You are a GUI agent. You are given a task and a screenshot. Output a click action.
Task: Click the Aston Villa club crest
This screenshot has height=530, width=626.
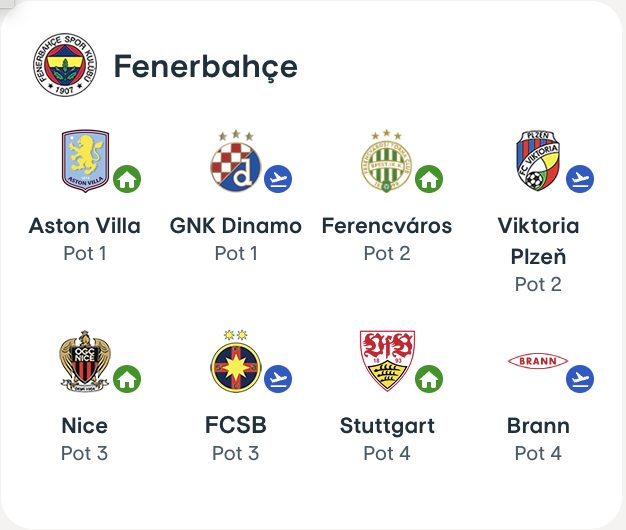84,160
